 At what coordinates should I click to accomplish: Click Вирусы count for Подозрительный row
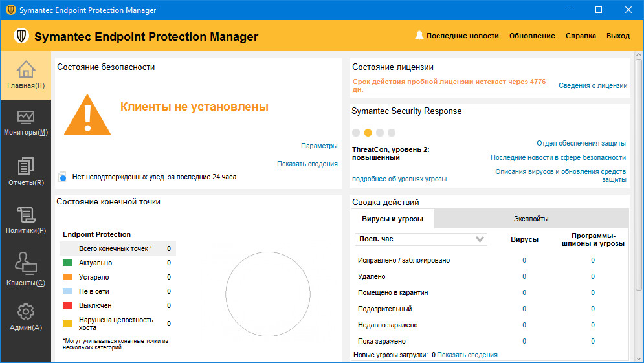coord(524,309)
